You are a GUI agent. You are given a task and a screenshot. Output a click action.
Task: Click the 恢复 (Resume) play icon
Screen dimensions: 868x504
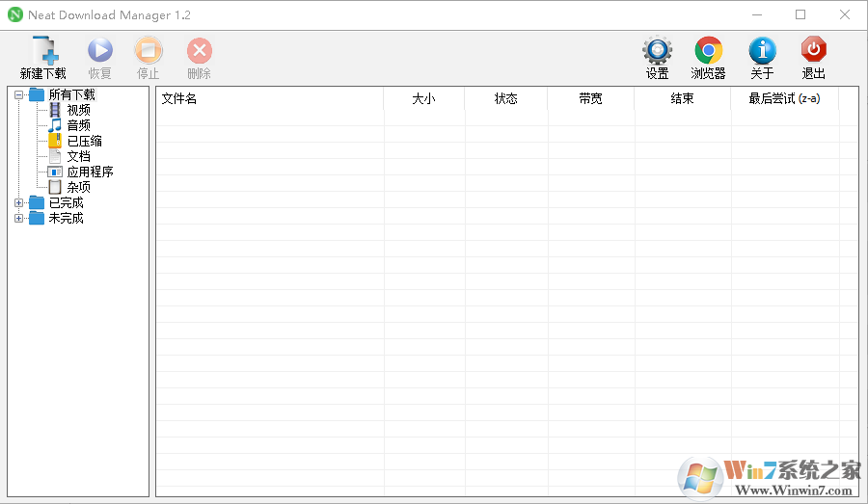[x=100, y=52]
